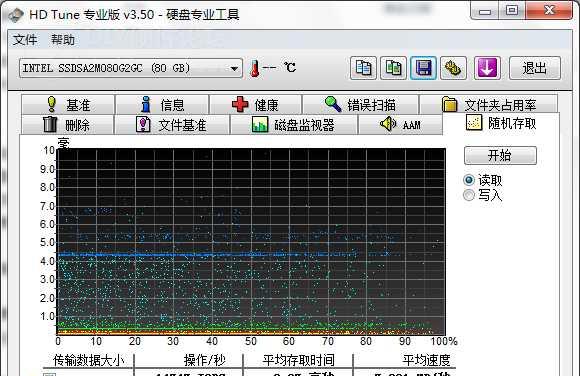This screenshot has height=376, width=580.
Task: Click the HD Tune app icon in title bar
Action: point(16,15)
